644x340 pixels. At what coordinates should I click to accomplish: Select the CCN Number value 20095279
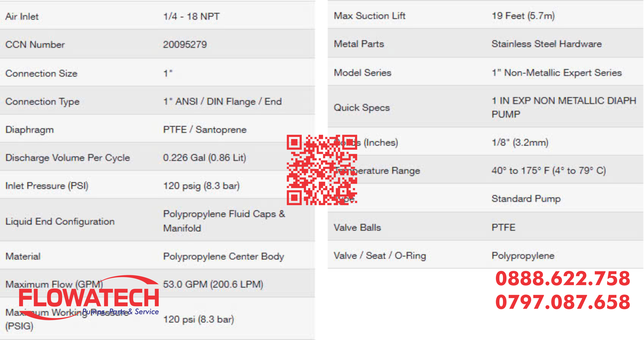[x=185, y=44]
